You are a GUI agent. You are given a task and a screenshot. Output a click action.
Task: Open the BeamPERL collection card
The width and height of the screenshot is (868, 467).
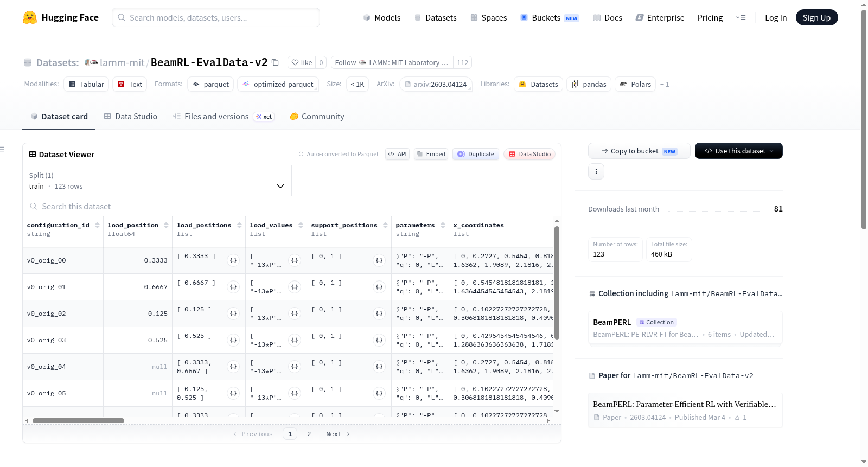tap(685, 328)
